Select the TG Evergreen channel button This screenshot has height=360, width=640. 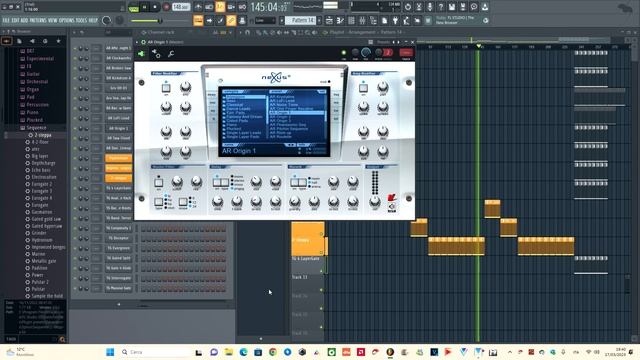[118, 248]
